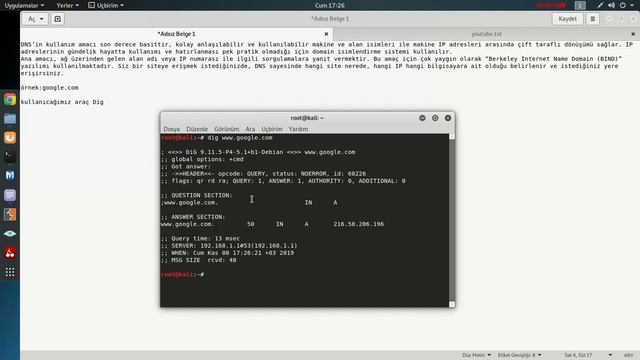The height and width of the screenshot is (360, 640).
Task: Show all applications grid
Action: [x=10, y=272]
